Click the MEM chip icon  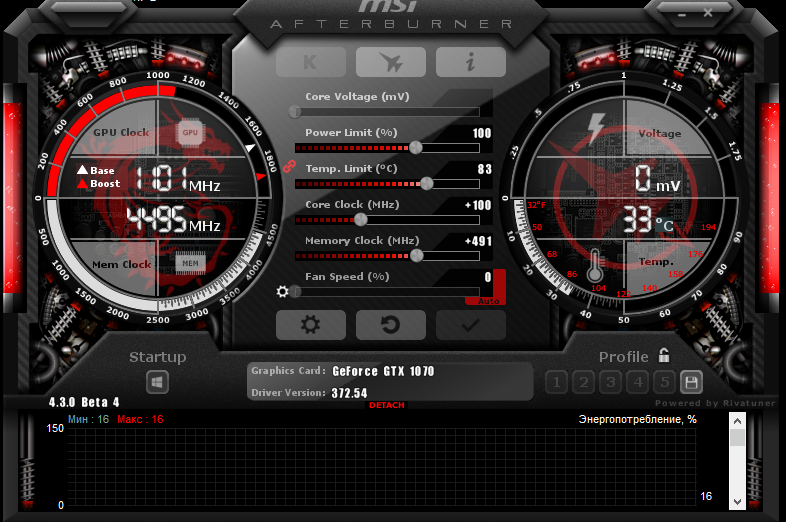pos(190,263)
